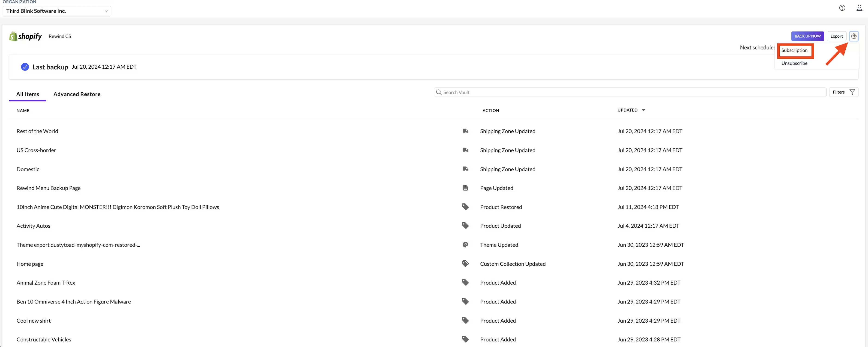Expand the Third Blink Software organization dropdown

click(57, 11)
